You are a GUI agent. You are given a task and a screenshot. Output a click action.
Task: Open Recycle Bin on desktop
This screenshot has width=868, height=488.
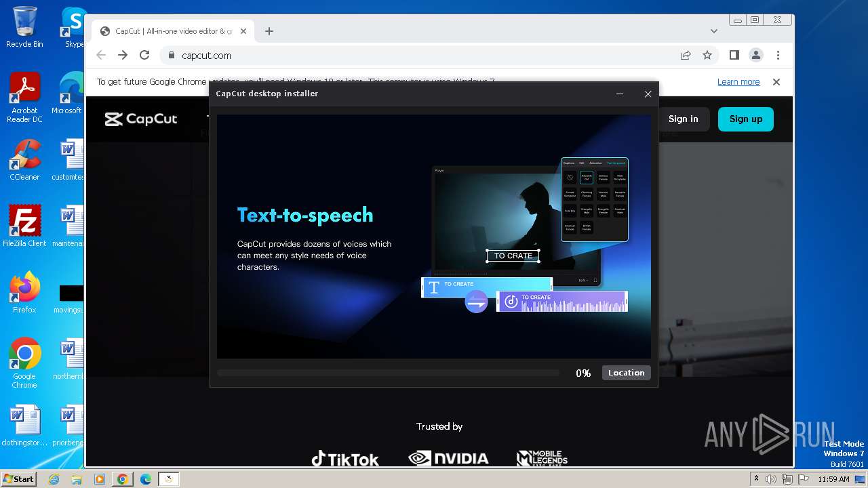(x=24, y=27)
